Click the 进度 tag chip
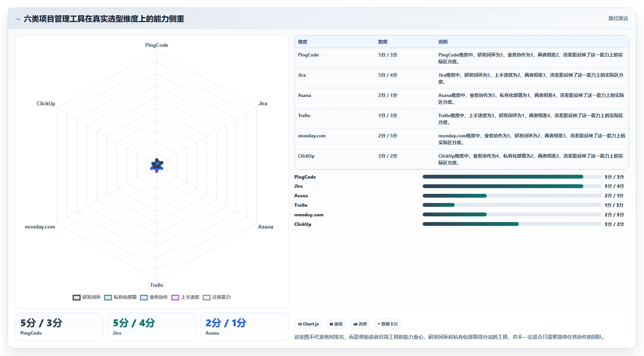Image resolution: width=644 pixels, height=356 pixels. [x=360, y=324]
